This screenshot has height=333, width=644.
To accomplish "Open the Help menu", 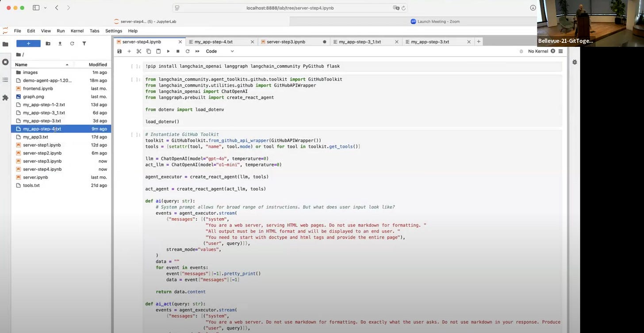I will pos(133,31).
